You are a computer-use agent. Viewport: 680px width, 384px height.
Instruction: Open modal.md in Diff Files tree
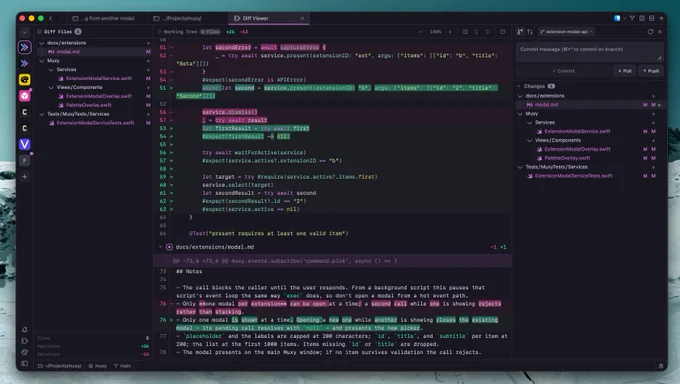94,52
